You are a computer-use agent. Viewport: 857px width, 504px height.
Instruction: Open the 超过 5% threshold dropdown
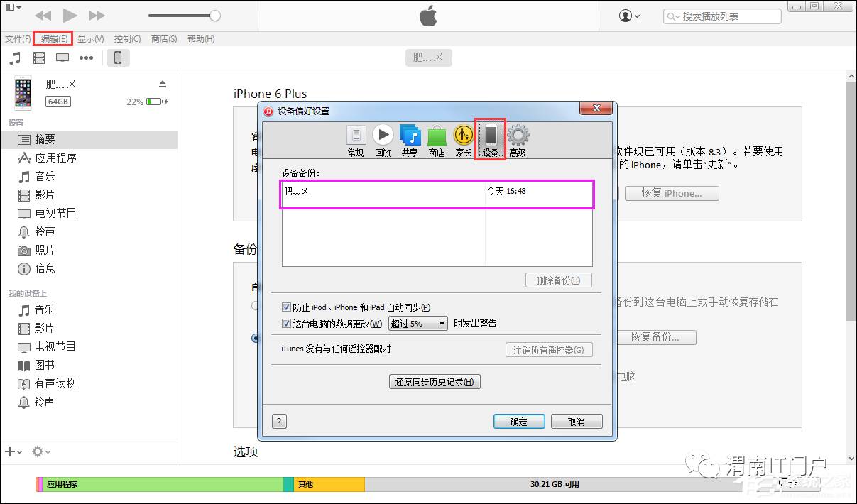417,323
